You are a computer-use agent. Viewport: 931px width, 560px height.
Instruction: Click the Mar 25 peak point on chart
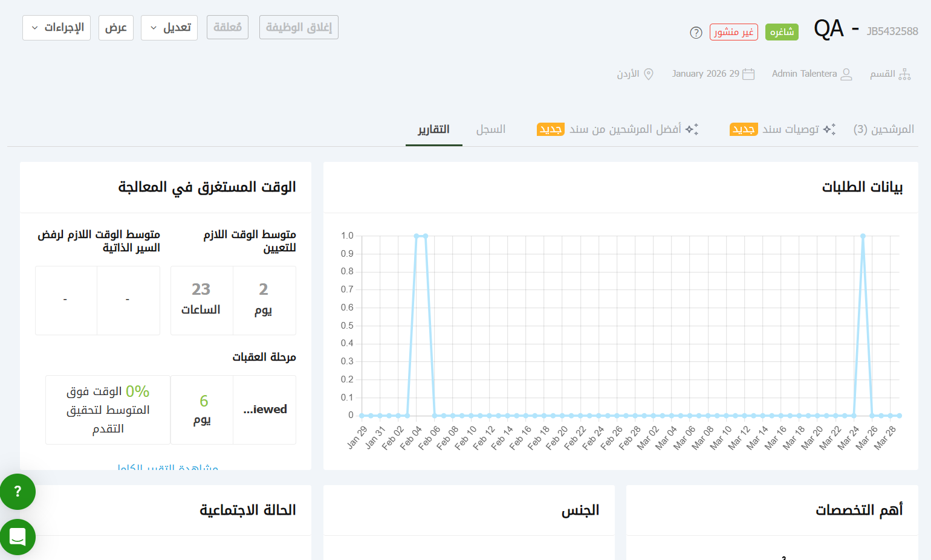pyautogui.click(x=863, y=236)
